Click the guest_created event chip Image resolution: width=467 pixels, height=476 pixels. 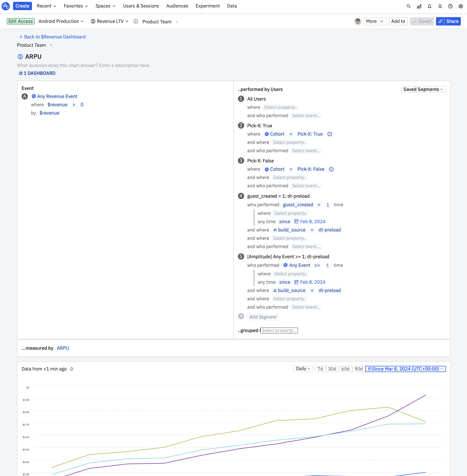click(298, 205)
